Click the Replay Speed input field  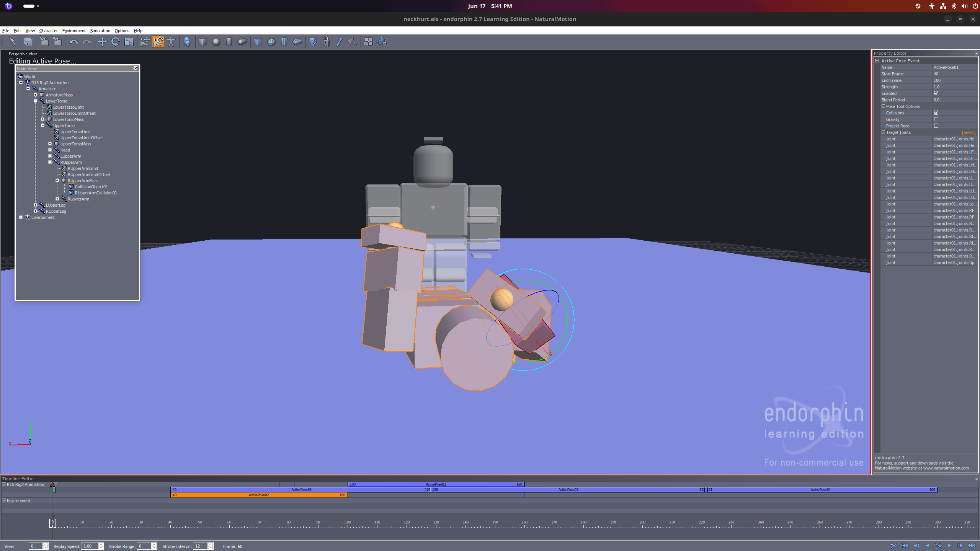coord(90,546)
